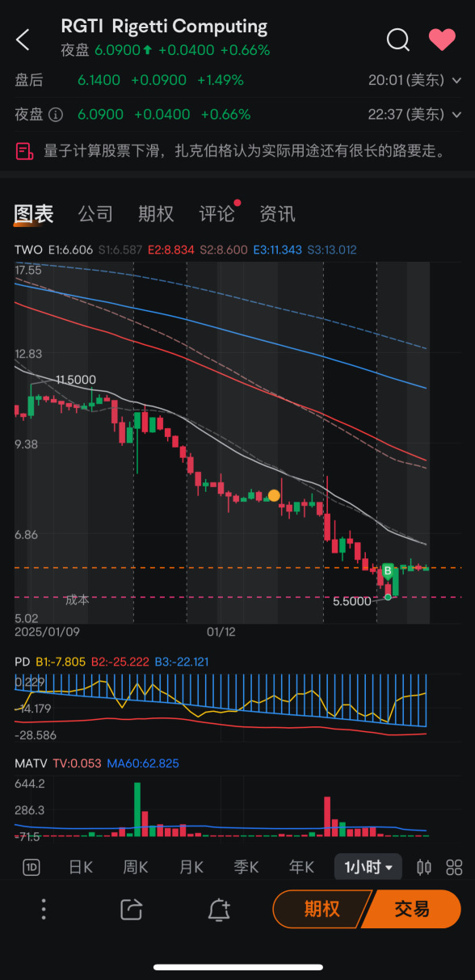The height and width of the screenshot is (980, 475).
Task: Tap the tallest green volume bar
Action: click(x=137, y=809)
